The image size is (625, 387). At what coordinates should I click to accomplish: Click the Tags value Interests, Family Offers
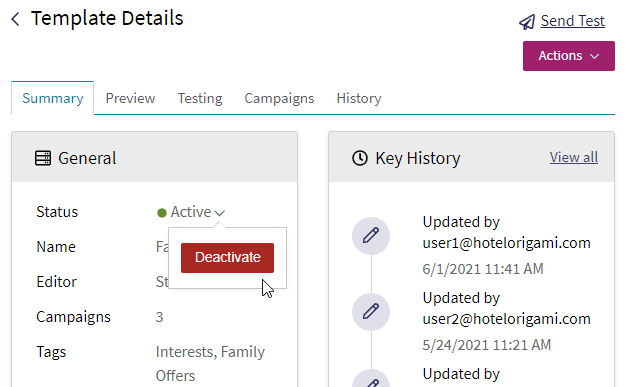click(210, 363)
